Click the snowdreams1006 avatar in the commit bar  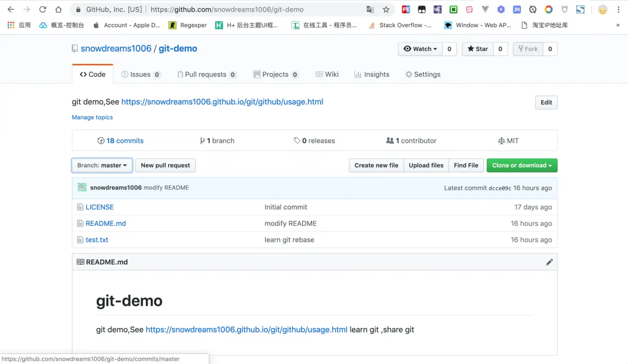coord(82,187)
